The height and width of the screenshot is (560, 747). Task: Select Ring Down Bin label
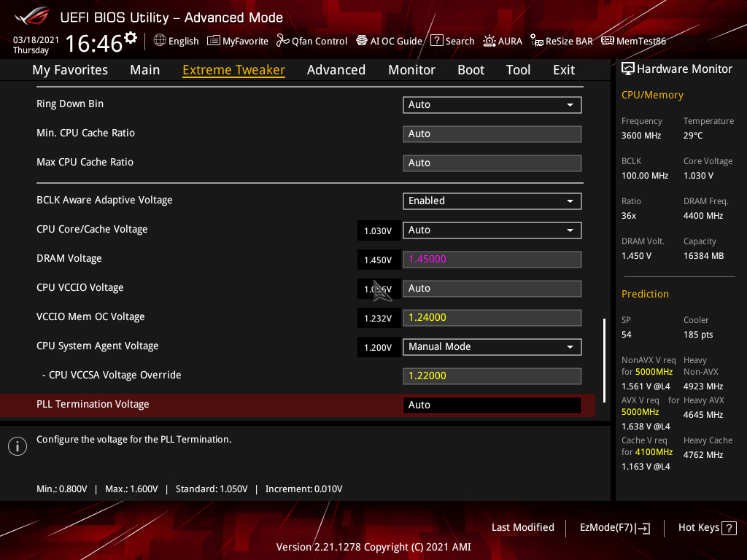(70, 104)
